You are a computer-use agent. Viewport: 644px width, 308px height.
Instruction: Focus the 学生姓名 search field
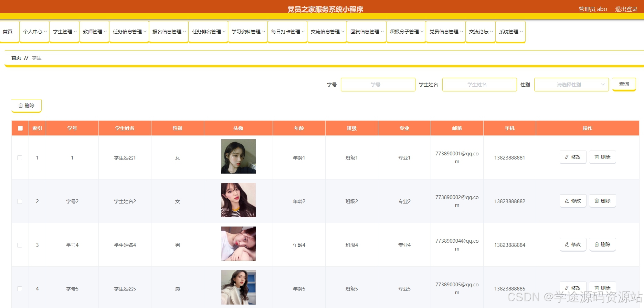(x=479, y=85)
